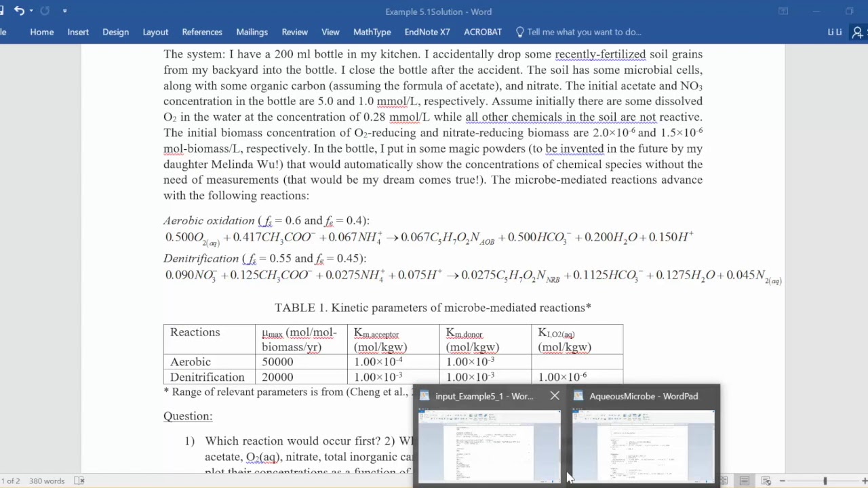Click the KI,O2(aq) column header cell
The image size is (868, 488).
[x=577, y=340]
